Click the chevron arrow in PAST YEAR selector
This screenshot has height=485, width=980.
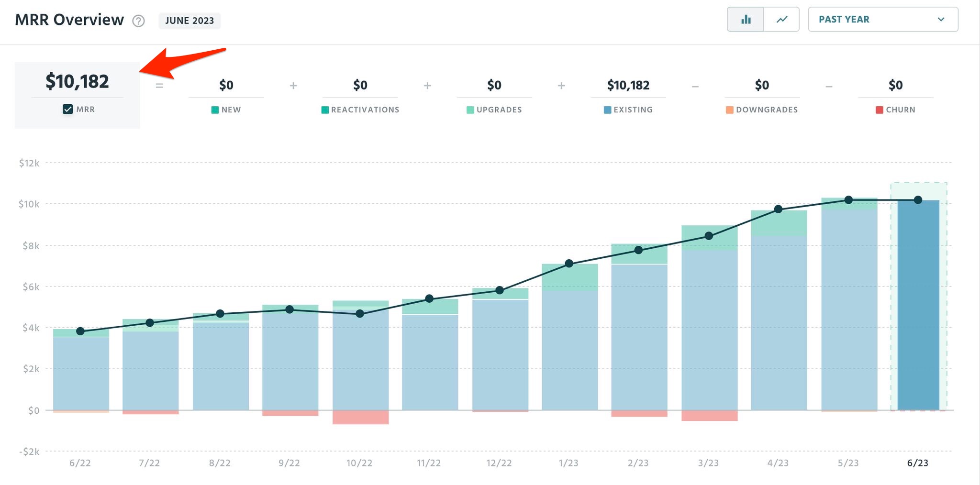point(941,20)
